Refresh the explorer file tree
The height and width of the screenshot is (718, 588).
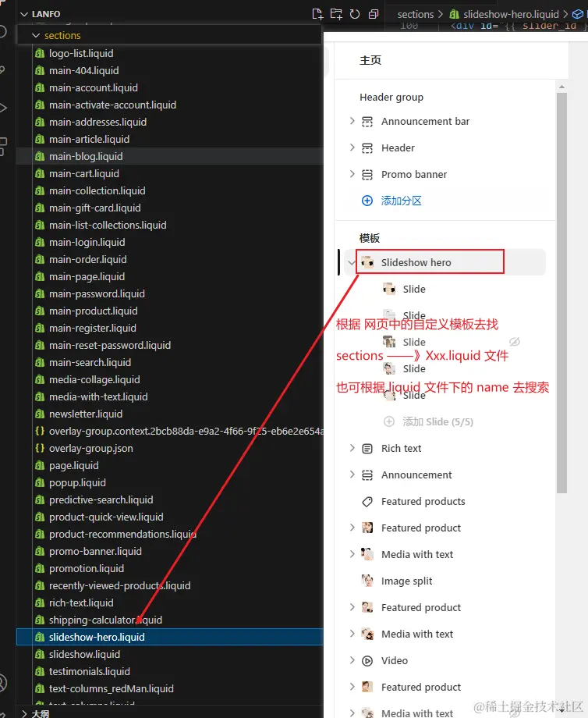coord(355,14)
